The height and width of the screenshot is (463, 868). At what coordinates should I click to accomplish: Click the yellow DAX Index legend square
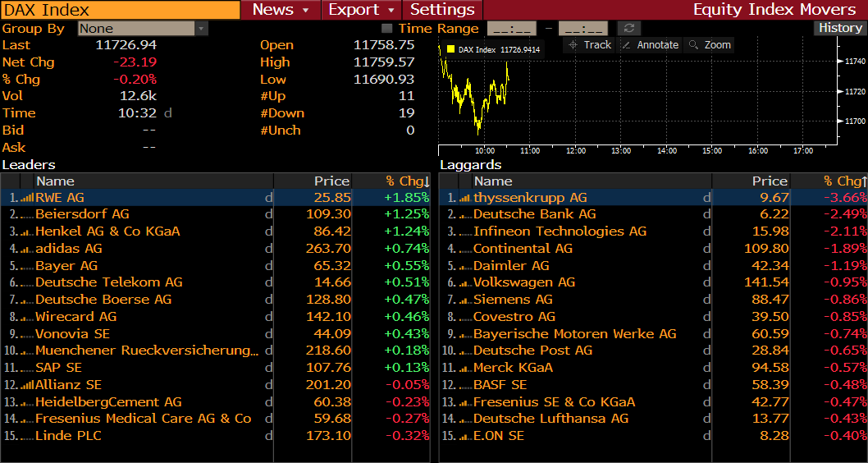pyautogui.click(x=450, y=49)
